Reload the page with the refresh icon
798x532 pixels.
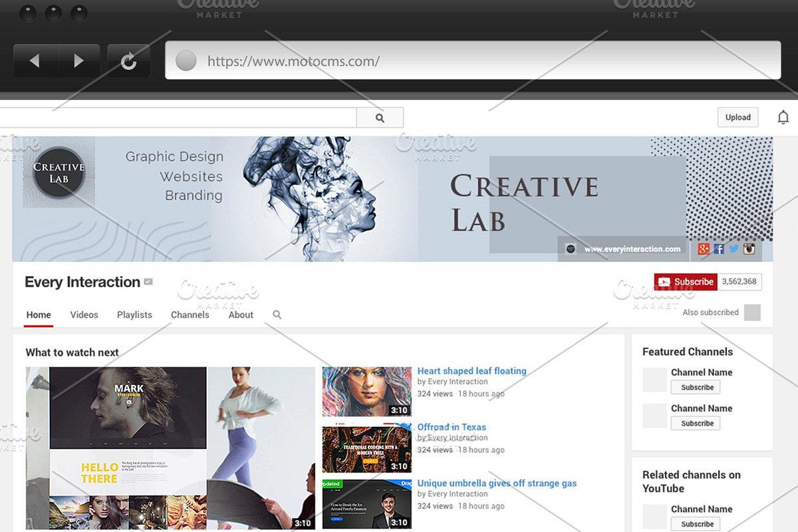point(128,61)
